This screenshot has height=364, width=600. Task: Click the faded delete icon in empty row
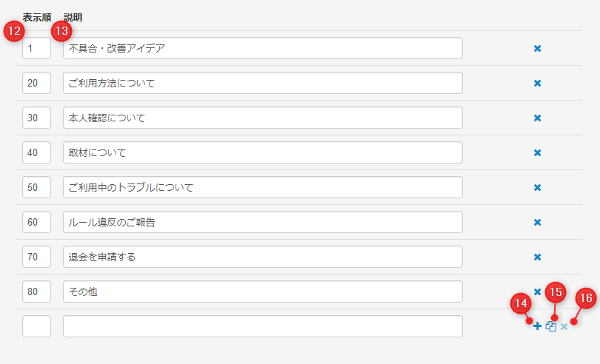[564, 326]
